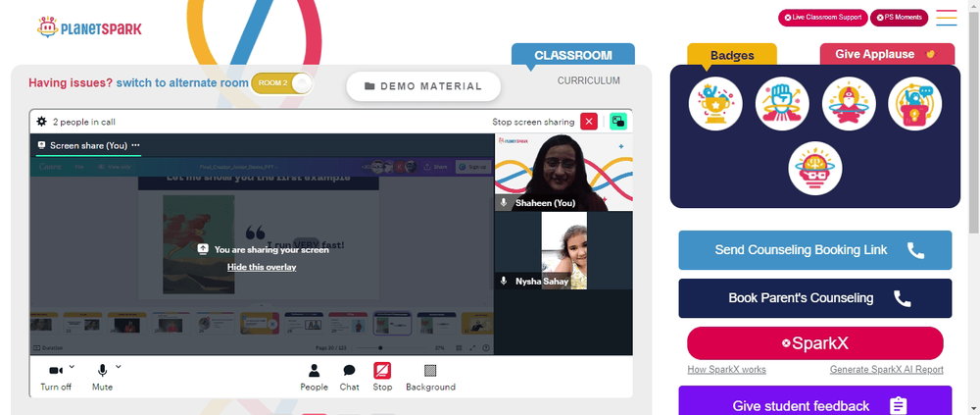
Task: Award the raised fist badge
Action: (782, 103)
